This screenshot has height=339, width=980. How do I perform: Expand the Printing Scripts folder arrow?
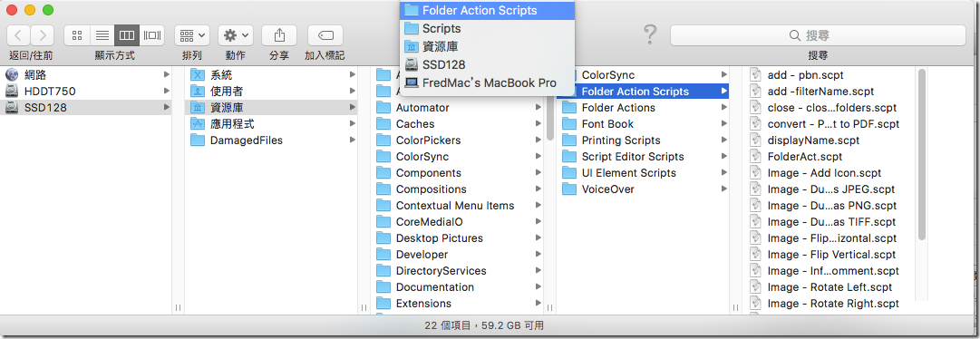point(723,140)
